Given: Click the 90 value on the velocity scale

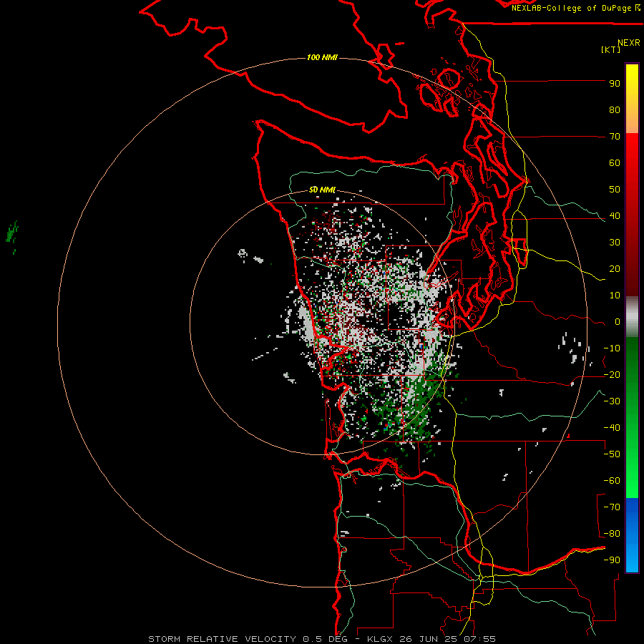Looking at the screenshot, I should coord(615,84).
